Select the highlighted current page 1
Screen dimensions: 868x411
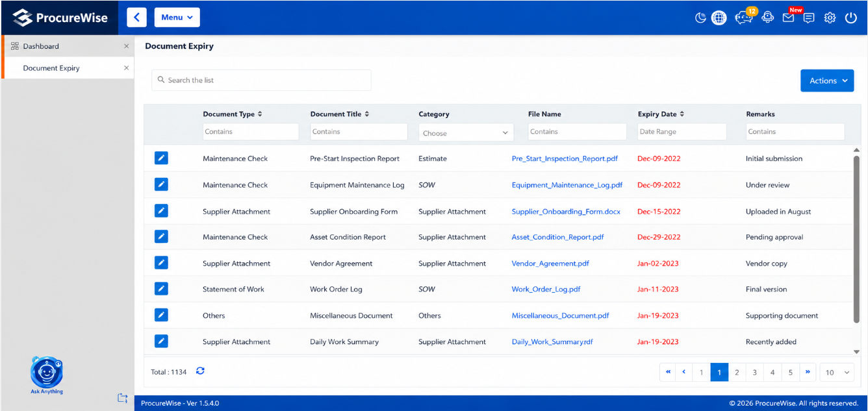pyautogui.click(x=719, y=372)
